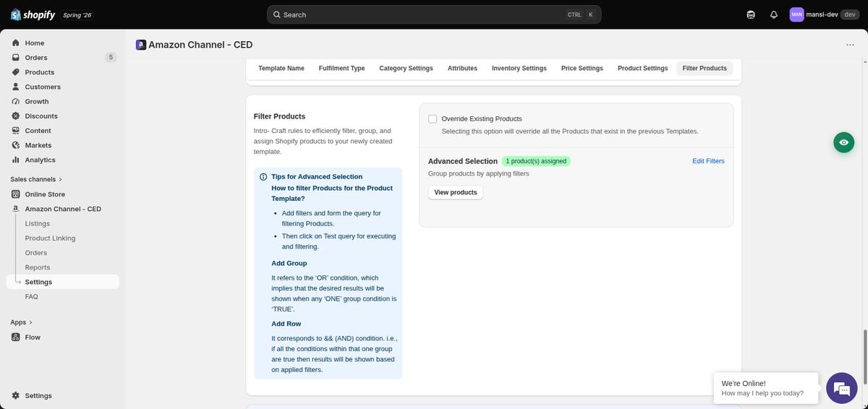Click the Amazon app icon beside page title
The width and height of the screenshot is (868, 409).
[141, 45]
